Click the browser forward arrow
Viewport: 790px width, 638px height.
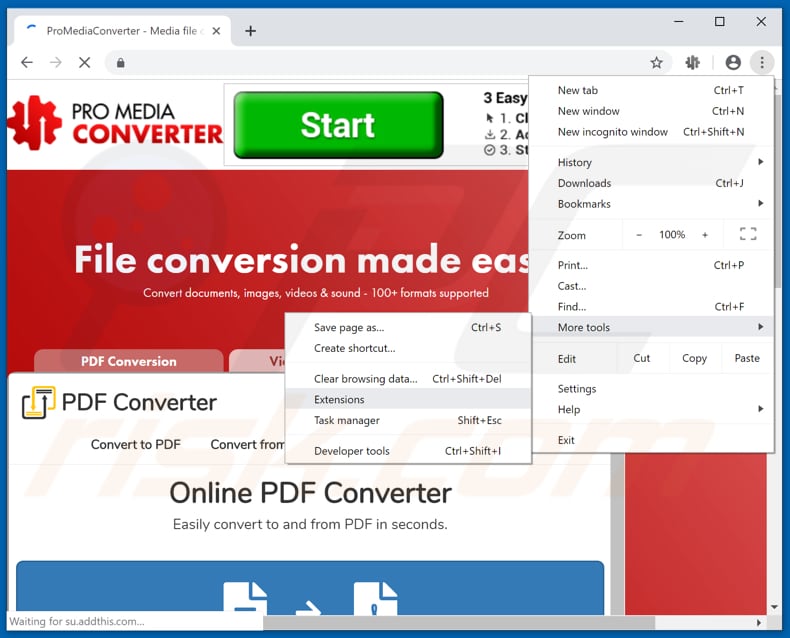point(55,62)
